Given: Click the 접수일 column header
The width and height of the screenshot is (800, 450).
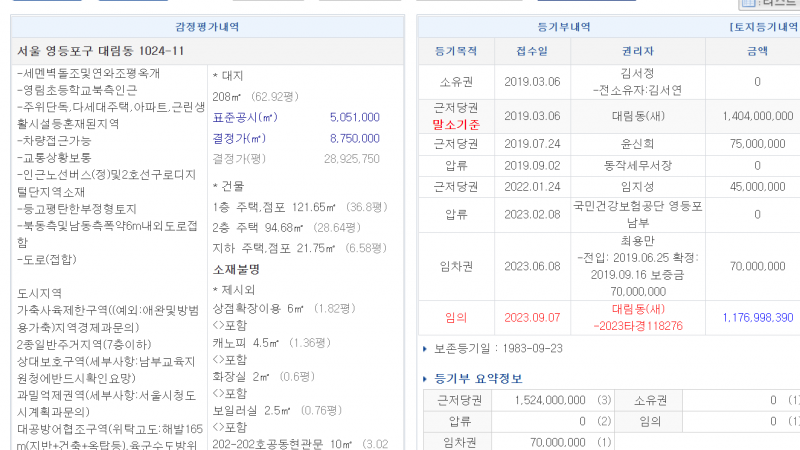Looking at the screenshot, I should pos(532,49).
